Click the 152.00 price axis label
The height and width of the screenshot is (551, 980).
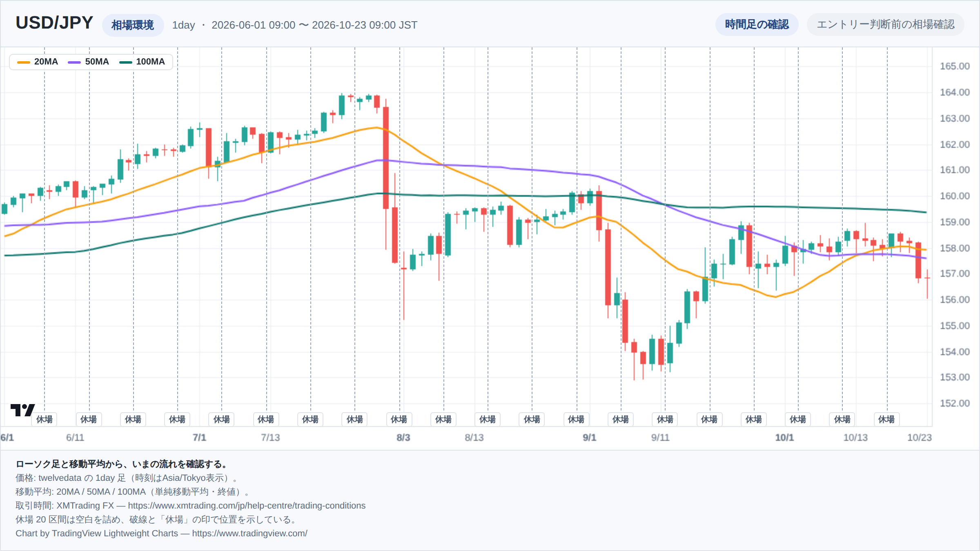955,403
